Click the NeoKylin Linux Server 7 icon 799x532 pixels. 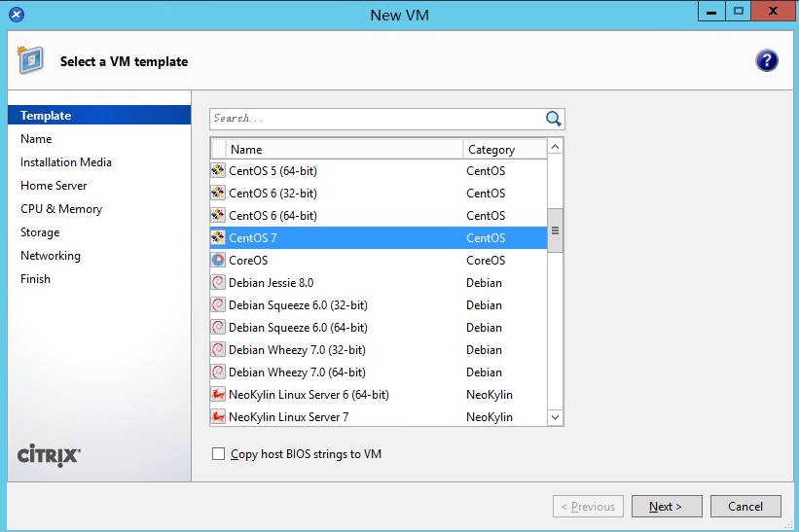(218, 417)
